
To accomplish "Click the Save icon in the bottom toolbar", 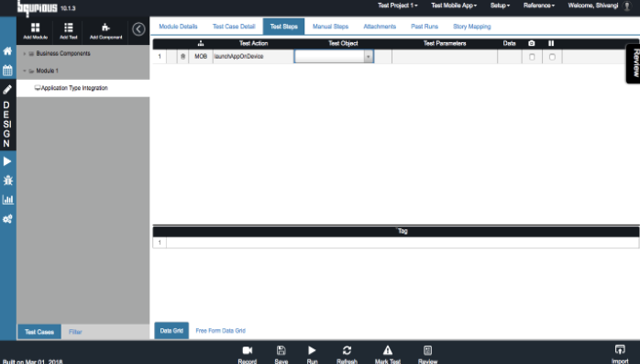I will point(281,350).
